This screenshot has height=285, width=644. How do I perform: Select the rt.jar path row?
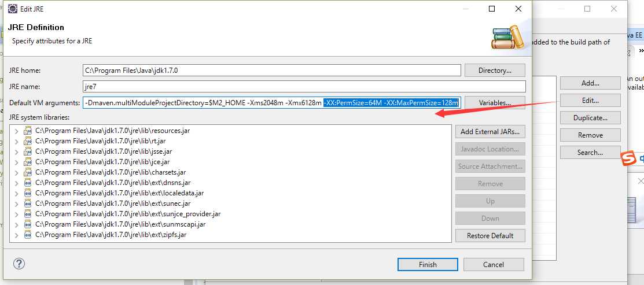pyautogui.click(x=101, y=141)
